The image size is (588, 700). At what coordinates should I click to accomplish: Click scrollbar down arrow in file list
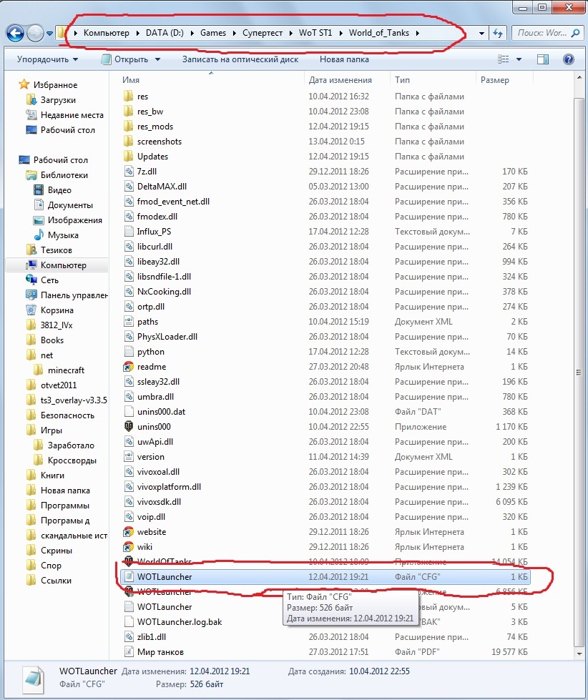pyautogui.click(x=579, y=654)
